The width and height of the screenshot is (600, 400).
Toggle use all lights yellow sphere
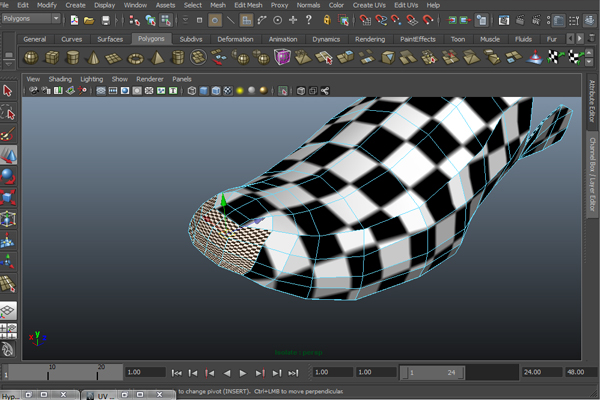(x=240, y=91)
